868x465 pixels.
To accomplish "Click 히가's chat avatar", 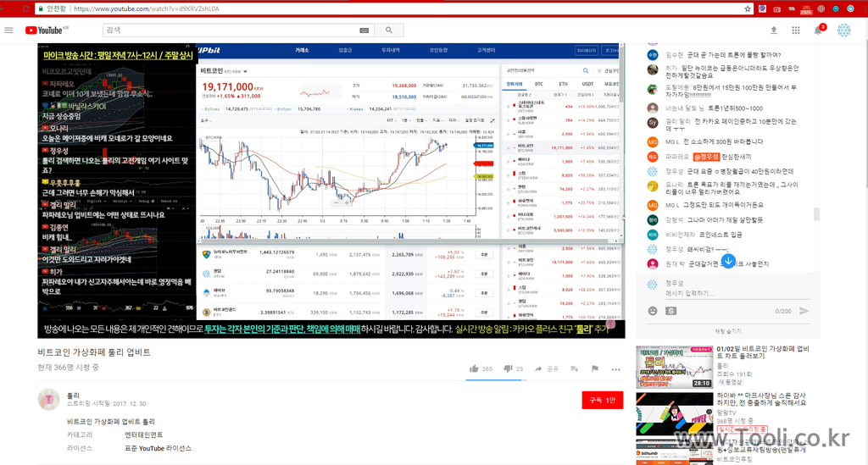I will click(653, 69).
